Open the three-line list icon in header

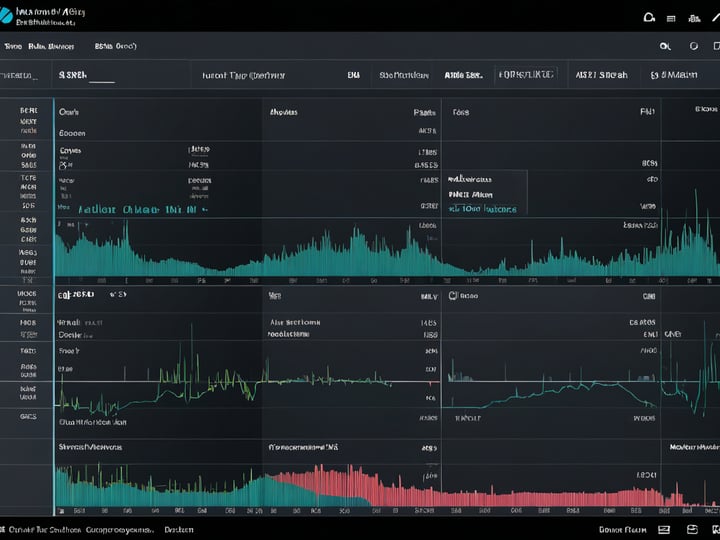[671, 19]
